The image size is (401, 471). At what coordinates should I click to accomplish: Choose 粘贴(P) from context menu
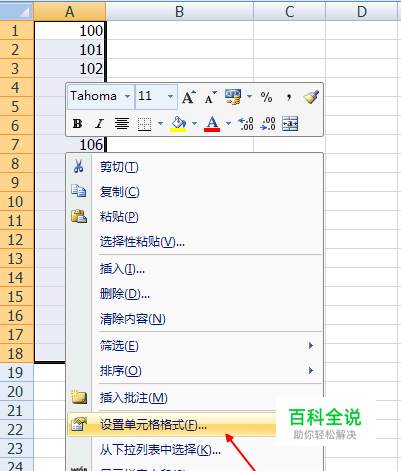195,217
